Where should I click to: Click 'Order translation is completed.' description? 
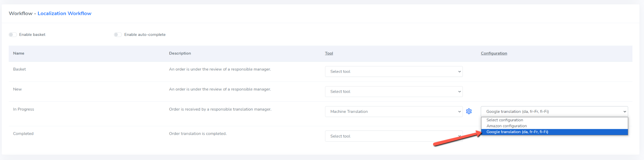pyautogui.click(x=198, y=134)
